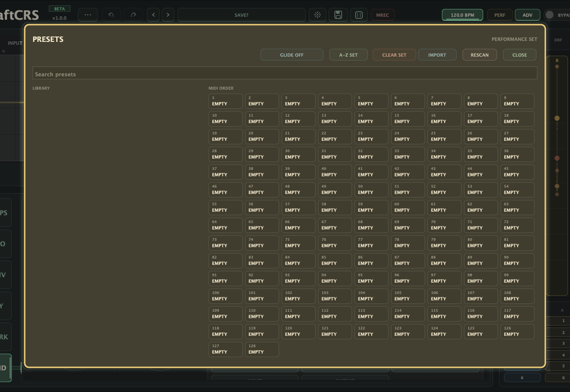Go to previous preset with left chevron

pyautogui.click(x=153, y=15)
